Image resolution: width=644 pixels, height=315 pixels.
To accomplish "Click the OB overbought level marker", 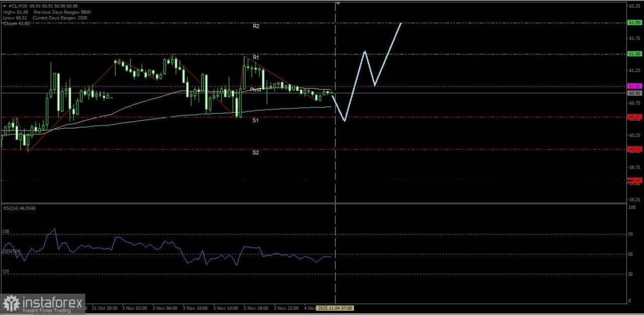I will 6,231.
